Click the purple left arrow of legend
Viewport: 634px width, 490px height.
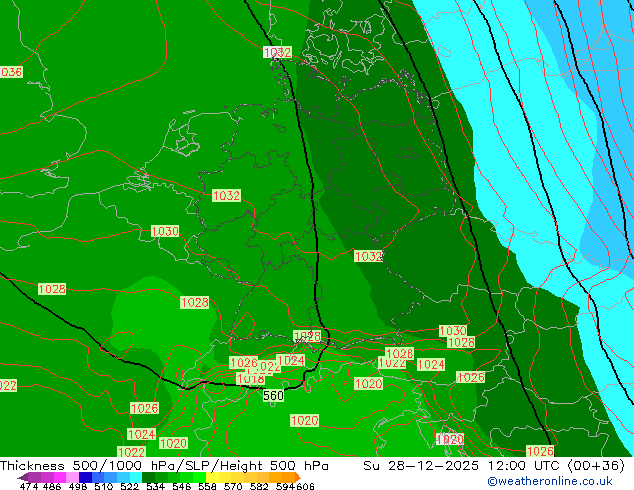click(x=23, y=478)
